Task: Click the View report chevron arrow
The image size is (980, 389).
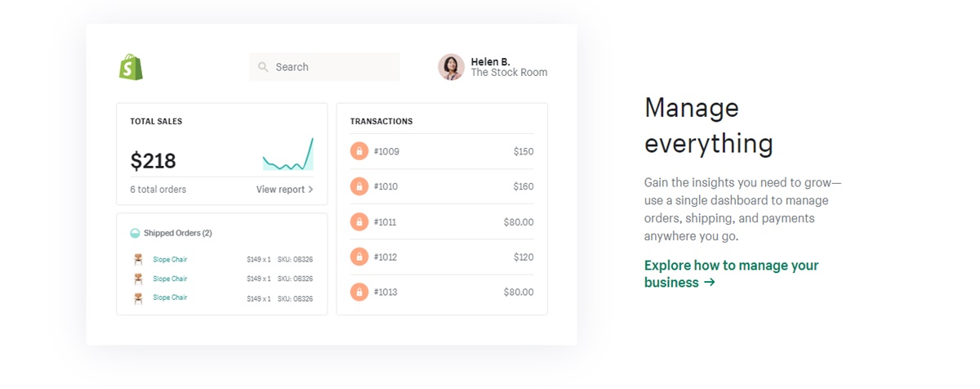Action: (311, 190)
